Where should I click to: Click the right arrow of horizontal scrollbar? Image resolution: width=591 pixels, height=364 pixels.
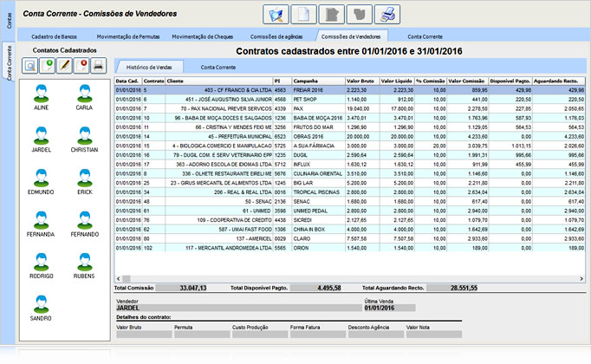click(x=581, y=278)
